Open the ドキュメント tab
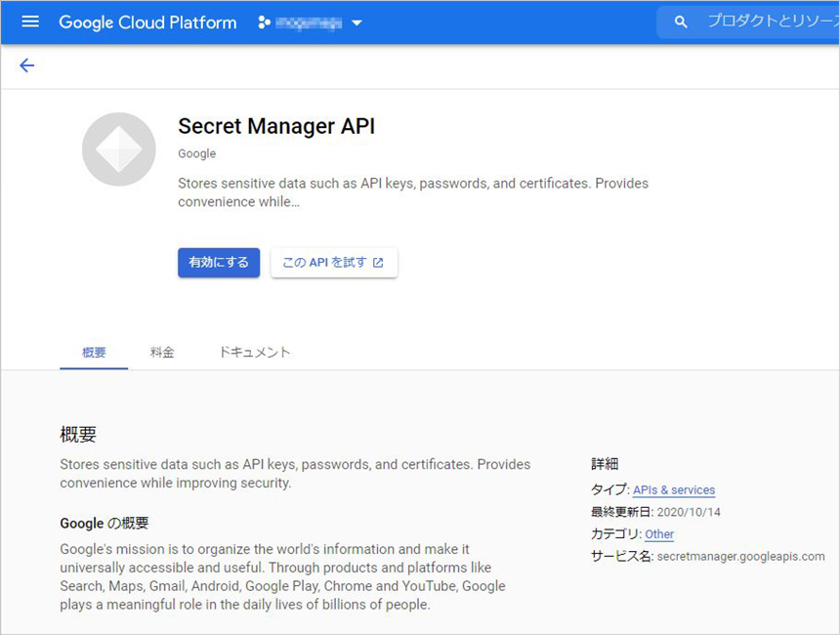The height and width of the screenshot is (635, 840). (x=255, y=352)
